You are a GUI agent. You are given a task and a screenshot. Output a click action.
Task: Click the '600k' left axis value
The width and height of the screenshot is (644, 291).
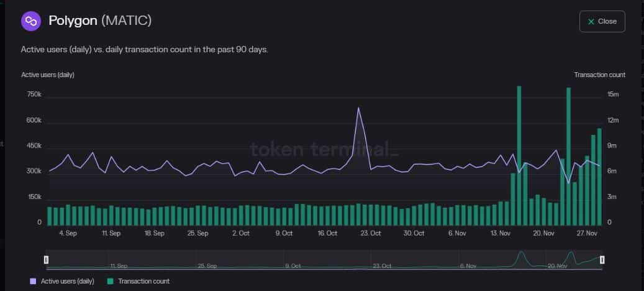pos(35,121)
